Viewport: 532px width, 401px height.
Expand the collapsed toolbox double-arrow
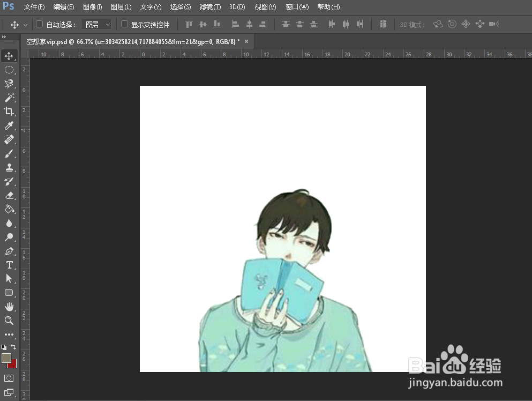pyautogui.click(x=4, y=36)
